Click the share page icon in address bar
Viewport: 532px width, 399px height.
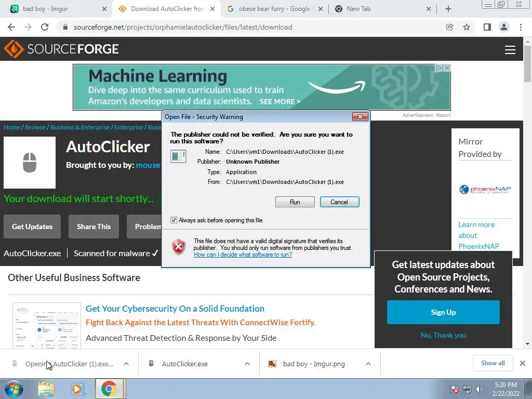click(x=450, y=27)
